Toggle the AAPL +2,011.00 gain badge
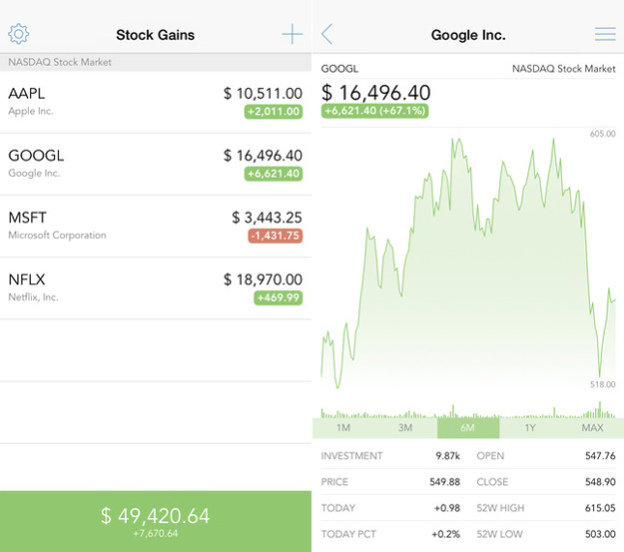This screenshot has width=624, height=552. coord(273,112)
